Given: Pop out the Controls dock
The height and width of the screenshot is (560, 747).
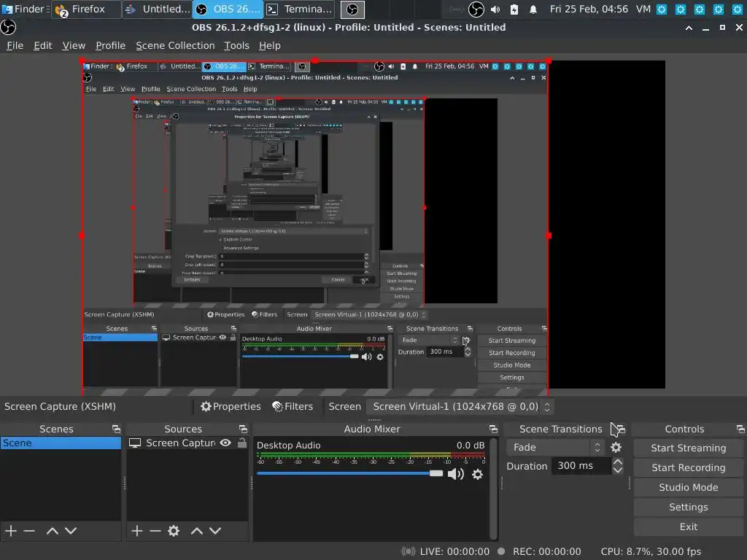Looking at the screenshot, I should coord(740,429).
